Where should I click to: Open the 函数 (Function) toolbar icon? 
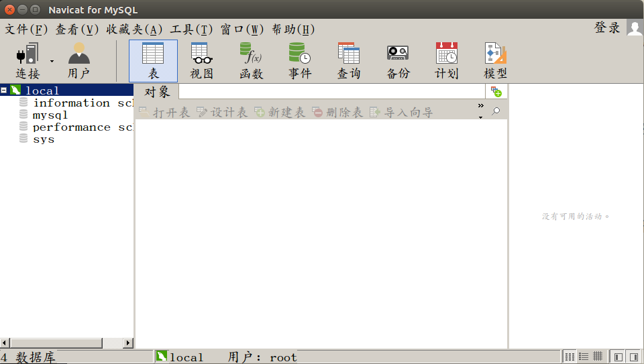(251, 60)
